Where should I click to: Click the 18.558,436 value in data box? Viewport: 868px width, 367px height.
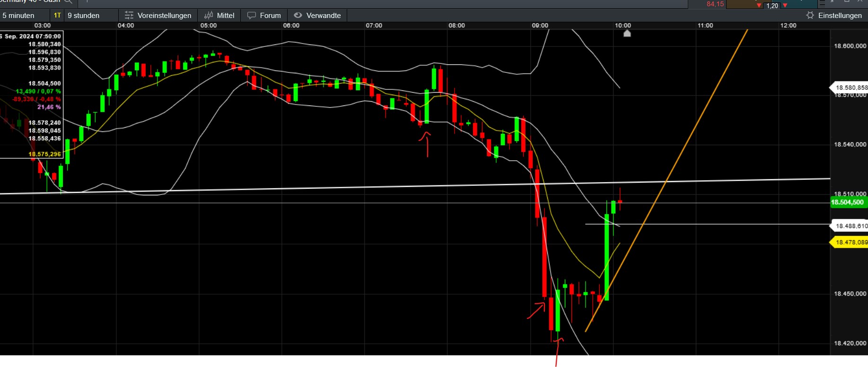(44, 139)
